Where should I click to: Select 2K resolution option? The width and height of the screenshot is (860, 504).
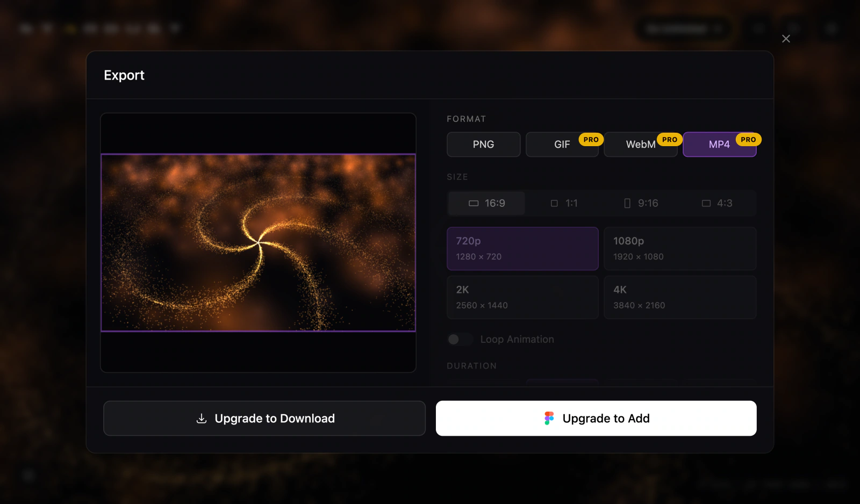pyautogui.click(x=522, y=297)
